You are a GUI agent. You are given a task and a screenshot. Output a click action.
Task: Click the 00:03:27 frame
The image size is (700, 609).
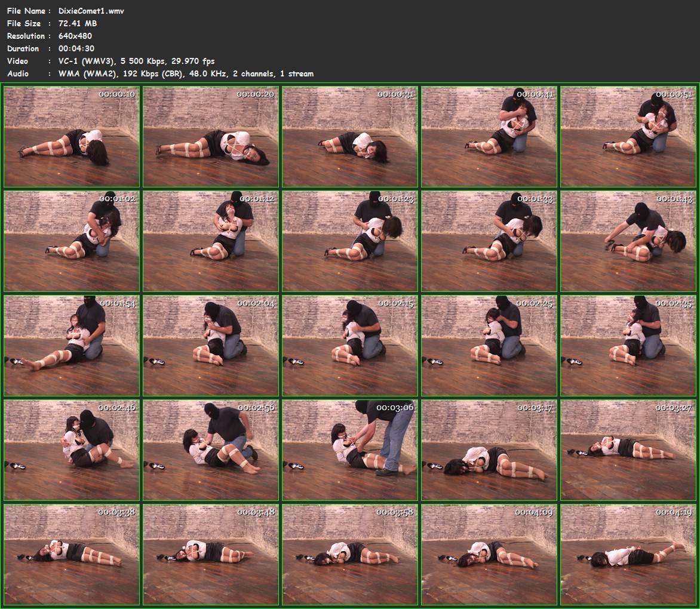point(628,450)
